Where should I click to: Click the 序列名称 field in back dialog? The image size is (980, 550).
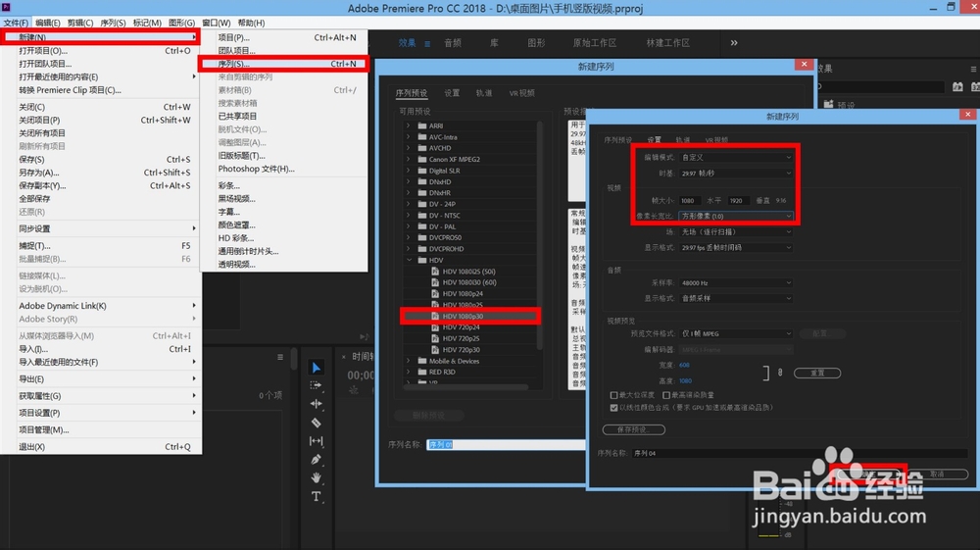point(506,445)
